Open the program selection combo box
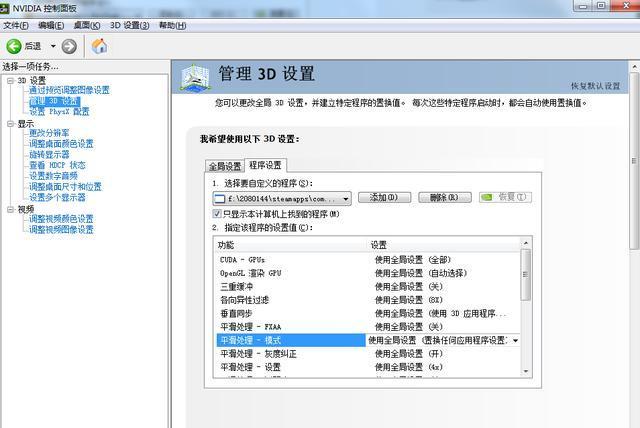640x428 pixels. point(282,199)
